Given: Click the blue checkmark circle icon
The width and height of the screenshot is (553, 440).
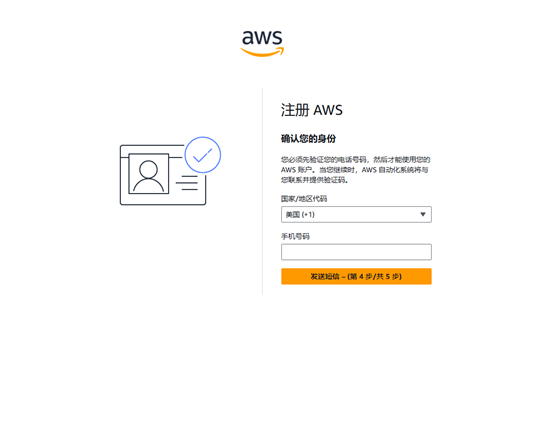Looking at the screenshot, I should pos(203,155).
